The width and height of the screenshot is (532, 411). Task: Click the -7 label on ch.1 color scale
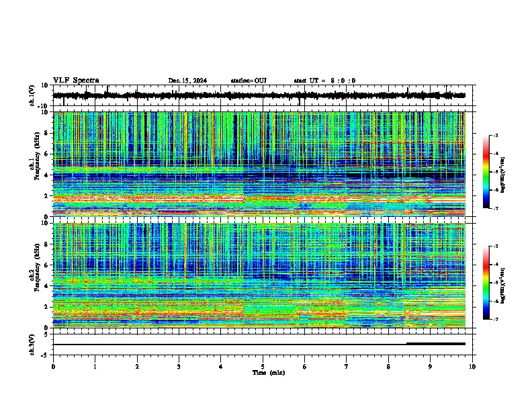pos(495,208)
